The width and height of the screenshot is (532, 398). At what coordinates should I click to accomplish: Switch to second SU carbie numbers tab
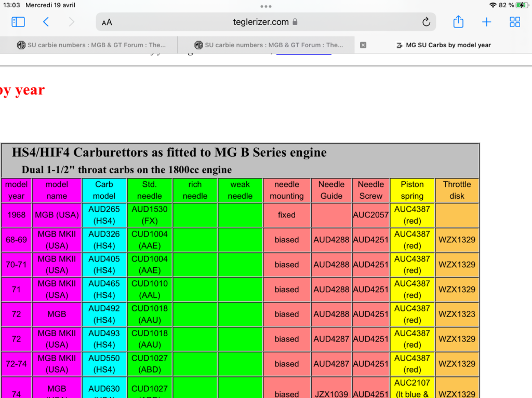266,45
